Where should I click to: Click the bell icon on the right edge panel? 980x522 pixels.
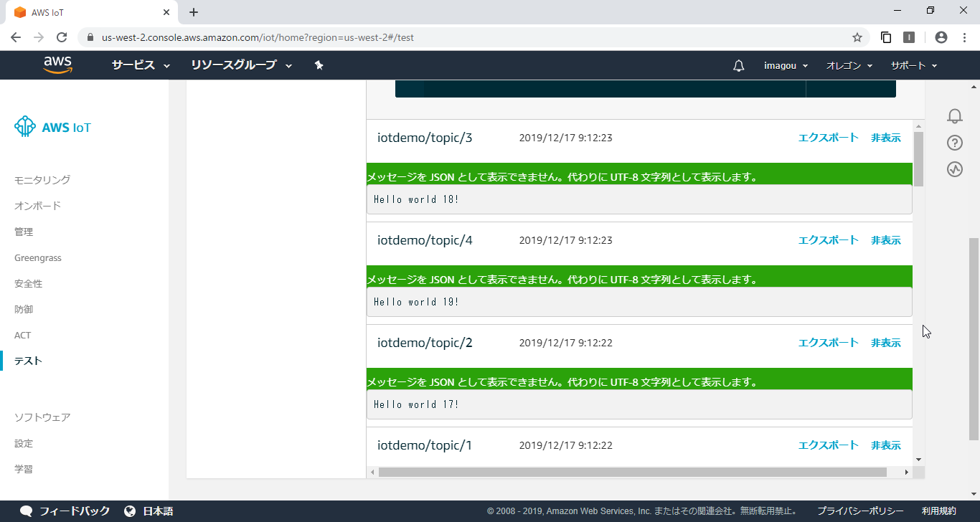click(954, 115)
